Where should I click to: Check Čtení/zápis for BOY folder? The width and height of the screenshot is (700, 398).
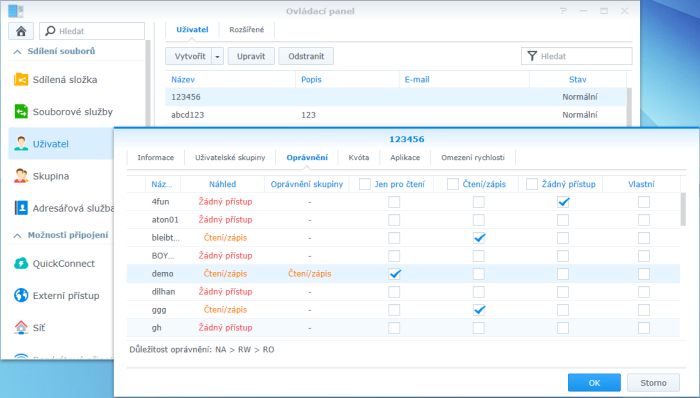click(479, 256)
